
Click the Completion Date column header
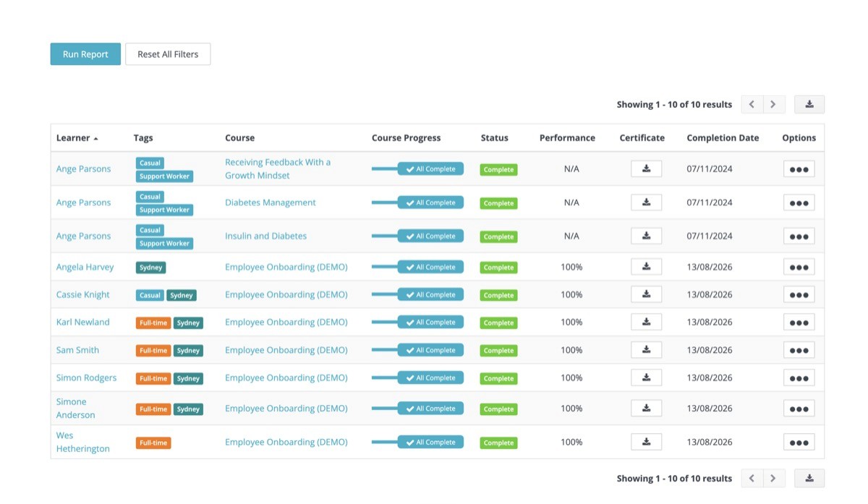723,137
